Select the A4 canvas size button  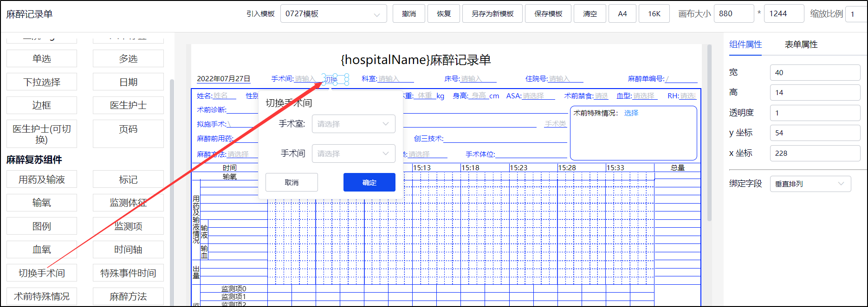(622, 14)
